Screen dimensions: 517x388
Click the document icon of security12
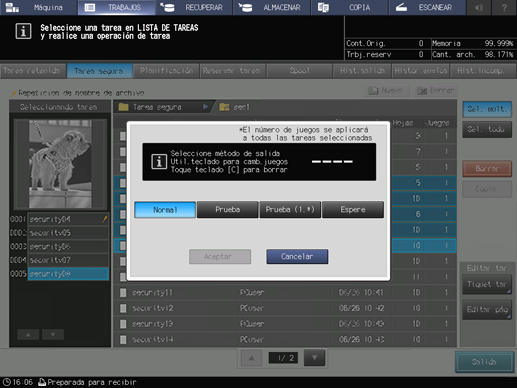(123, 308)
